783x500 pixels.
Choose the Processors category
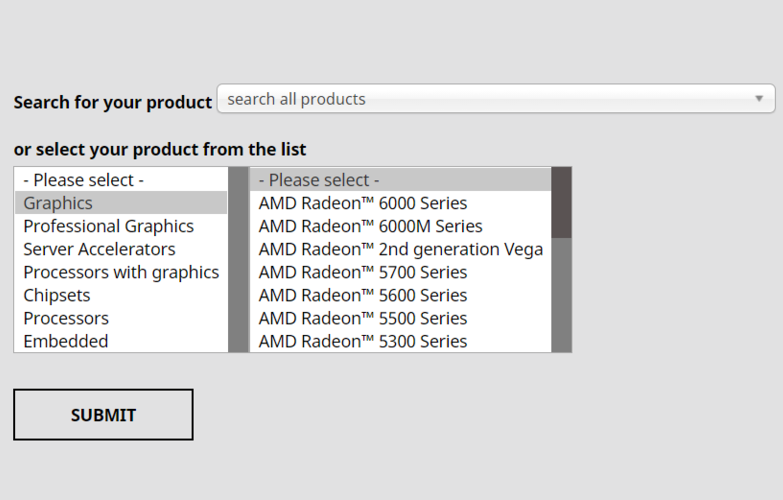121,318
